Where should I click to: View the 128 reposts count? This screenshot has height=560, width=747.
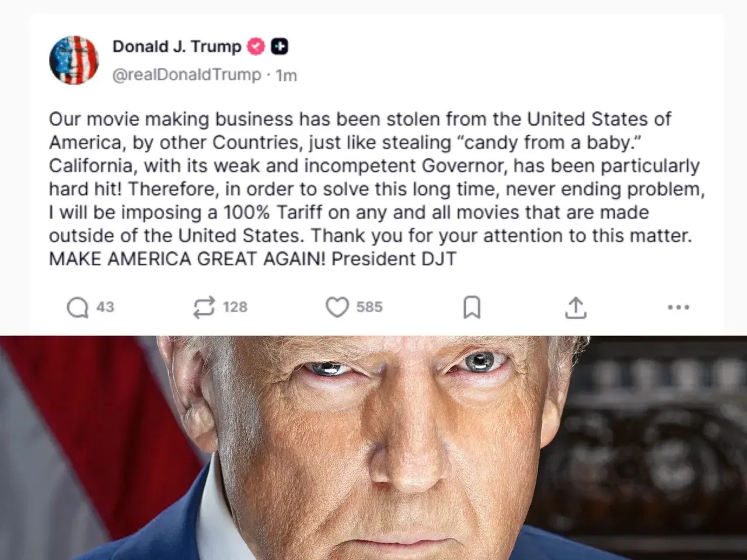point(235,307)
